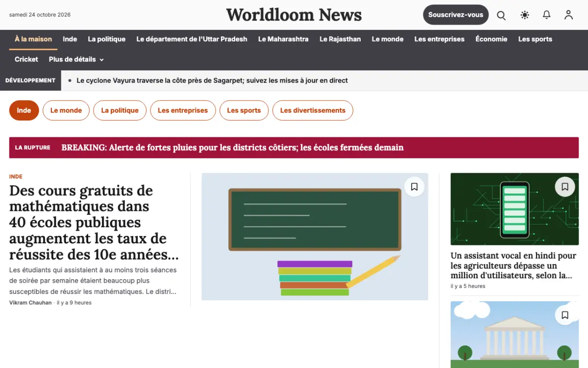Open Le monde in the navigation bar

tap(388, 39)
